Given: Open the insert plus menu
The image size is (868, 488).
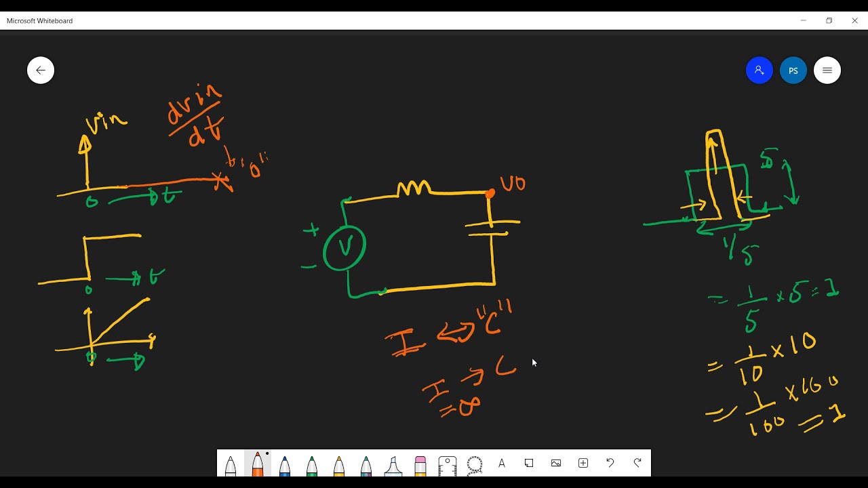Looking at the screenshot, I should tap(583, 464).
